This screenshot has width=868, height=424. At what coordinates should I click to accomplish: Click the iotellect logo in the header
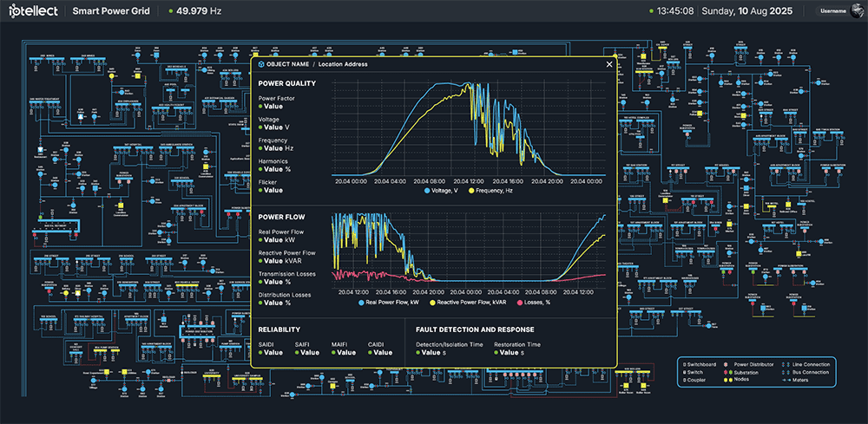(x=35, y=12)
